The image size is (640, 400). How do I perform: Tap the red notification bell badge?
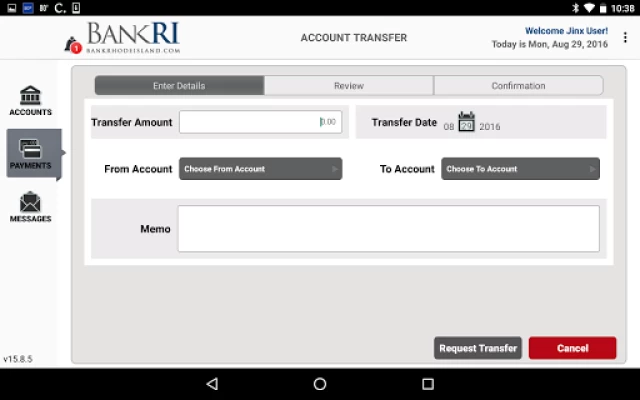click(75, 46)
